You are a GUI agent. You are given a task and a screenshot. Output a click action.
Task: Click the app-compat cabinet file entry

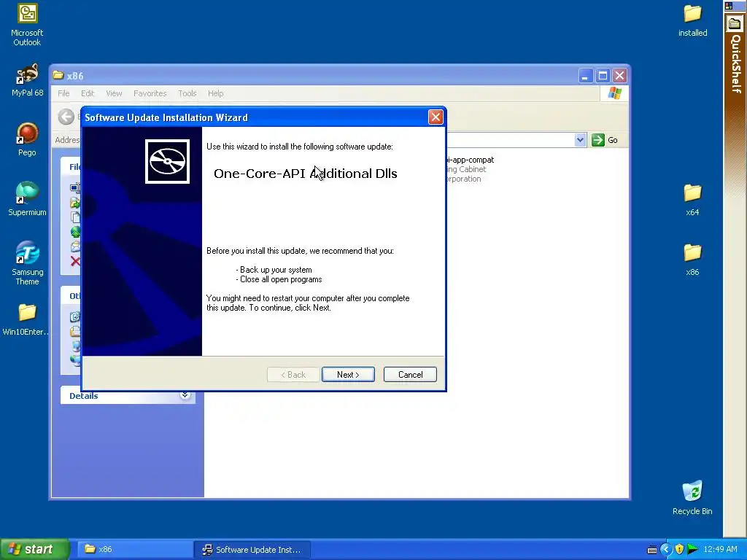pos(470,169)
